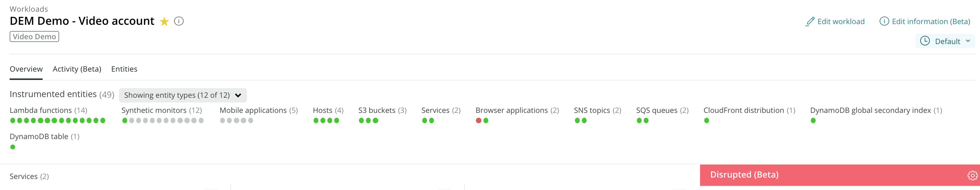This screenshot has height=190, width=980.
Task: Open the workload info circle icon
Action: click(179, 21)
